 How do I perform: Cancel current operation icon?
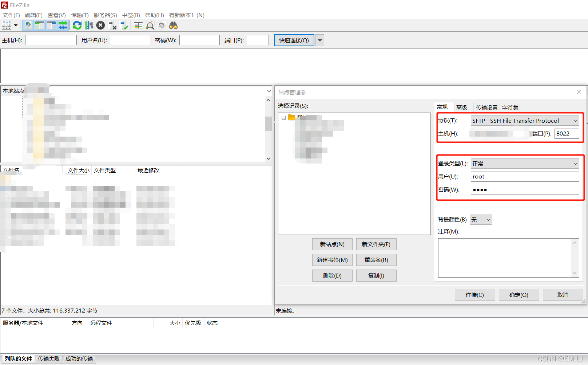pyautogui.click(x=101, y=25)
